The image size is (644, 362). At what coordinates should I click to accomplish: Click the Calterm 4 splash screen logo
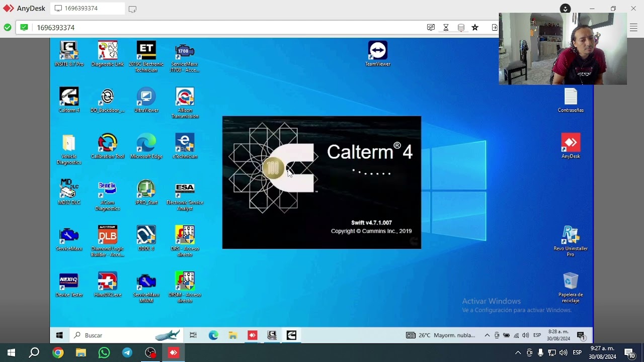point(273,168)
